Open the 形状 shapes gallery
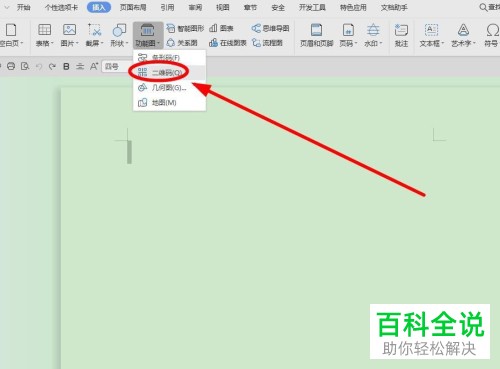This screenshot has height=369, width=500. pyautogui.click(x=119, y=35)
